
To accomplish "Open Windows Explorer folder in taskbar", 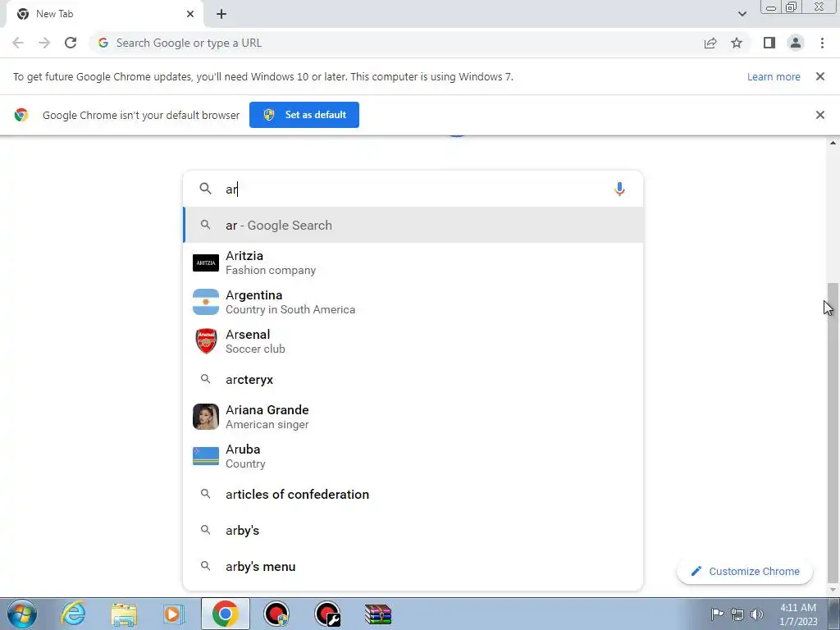I will click(124, 614).
